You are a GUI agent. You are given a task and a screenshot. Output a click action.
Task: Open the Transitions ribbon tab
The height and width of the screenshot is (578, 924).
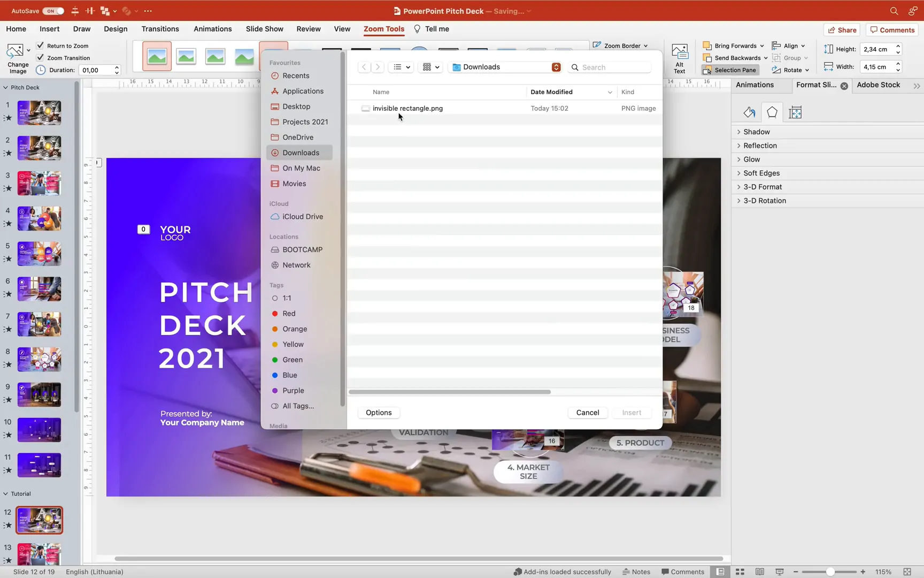(160, 29)
